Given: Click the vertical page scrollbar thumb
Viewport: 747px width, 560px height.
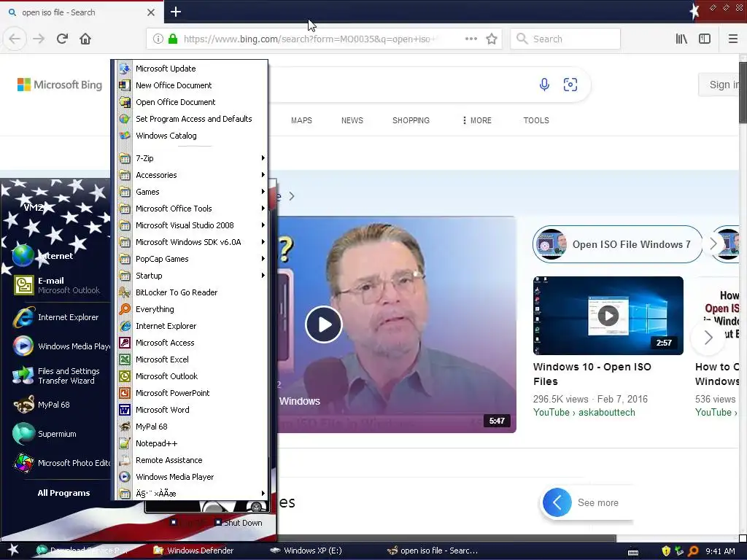Looking at the screenshot, I should [x=743, y=92].
